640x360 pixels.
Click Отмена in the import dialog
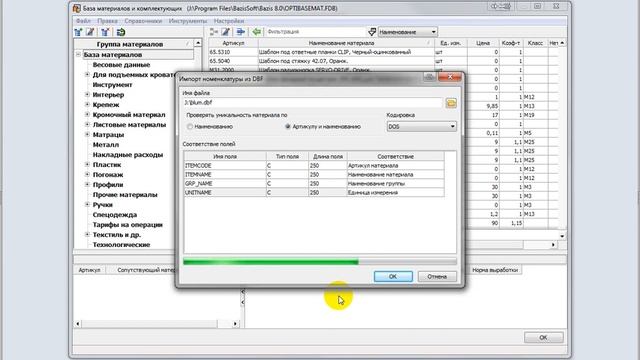[x=437, y=276]
